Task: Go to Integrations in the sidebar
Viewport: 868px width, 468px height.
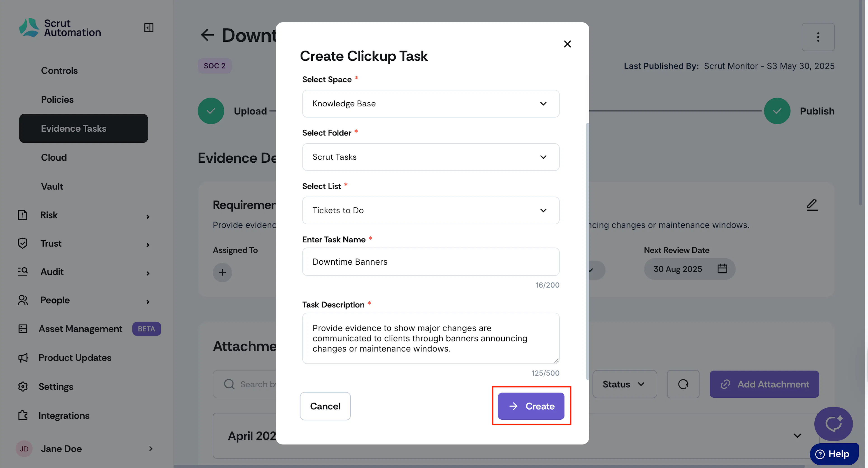Action: pos(64,416)
